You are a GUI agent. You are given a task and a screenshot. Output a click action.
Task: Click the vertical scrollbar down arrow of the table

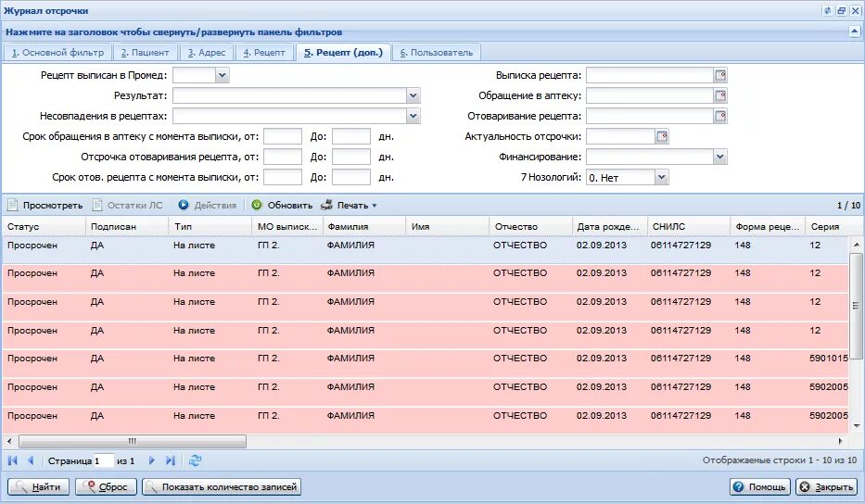856,425
